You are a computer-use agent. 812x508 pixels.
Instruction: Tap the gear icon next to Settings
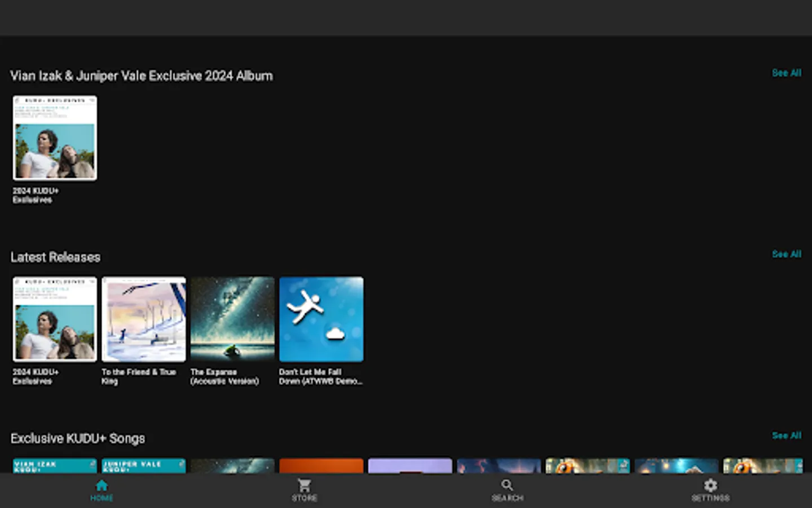click(710, 484)
